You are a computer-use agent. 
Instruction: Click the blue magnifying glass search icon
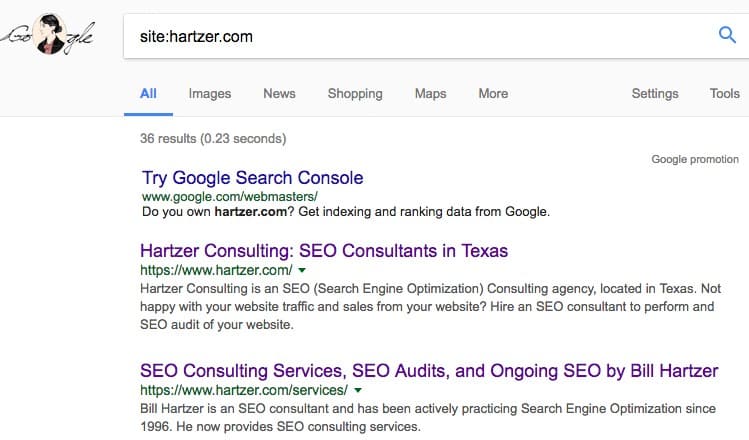pyautogui.click(x=727, y=35)
